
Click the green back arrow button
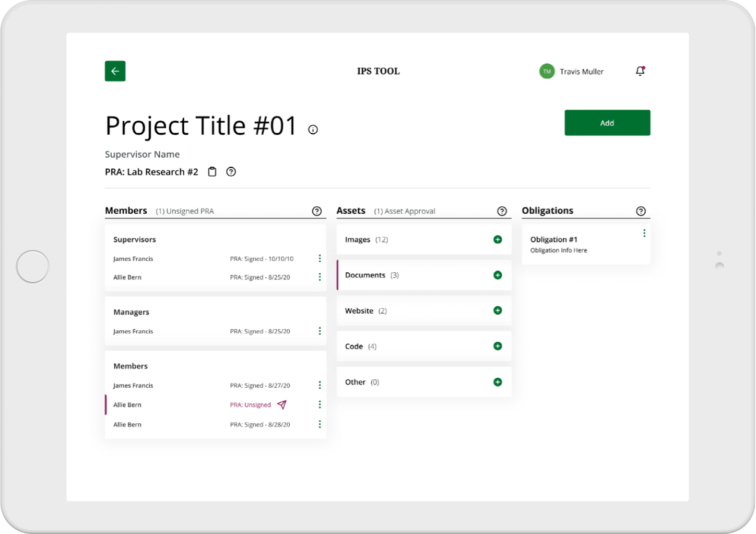(x=115, y=71)
